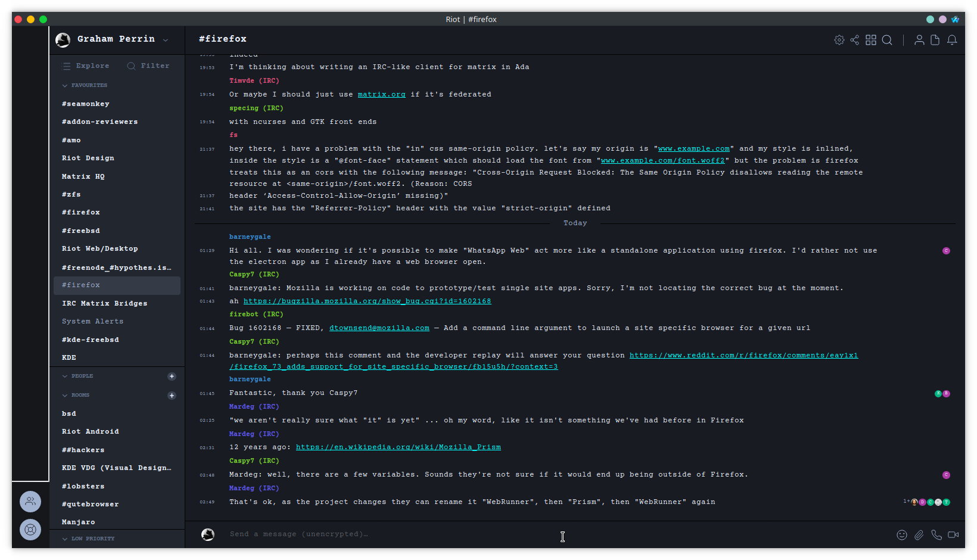Expand the Low Priority section
Screen dimensions: 977x560
pyautogui.click(x=88, y=539)
